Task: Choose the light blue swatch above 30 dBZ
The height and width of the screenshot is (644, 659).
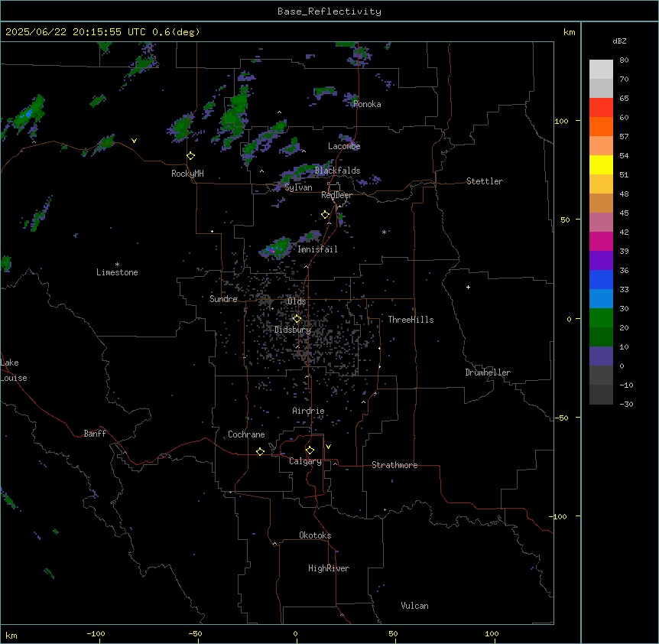Action: (x=601, y=299)
